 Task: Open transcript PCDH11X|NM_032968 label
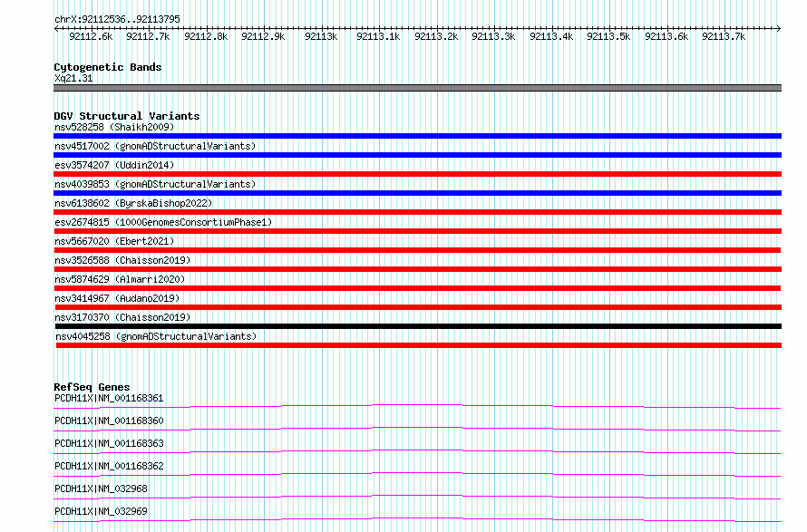coord(101,488)
